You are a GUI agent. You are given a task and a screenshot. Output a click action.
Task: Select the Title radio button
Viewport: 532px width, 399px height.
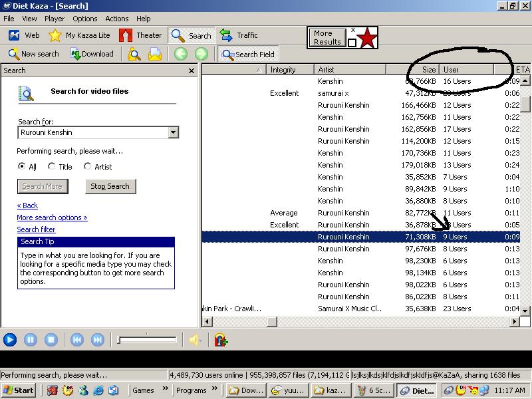coord(52,166)
